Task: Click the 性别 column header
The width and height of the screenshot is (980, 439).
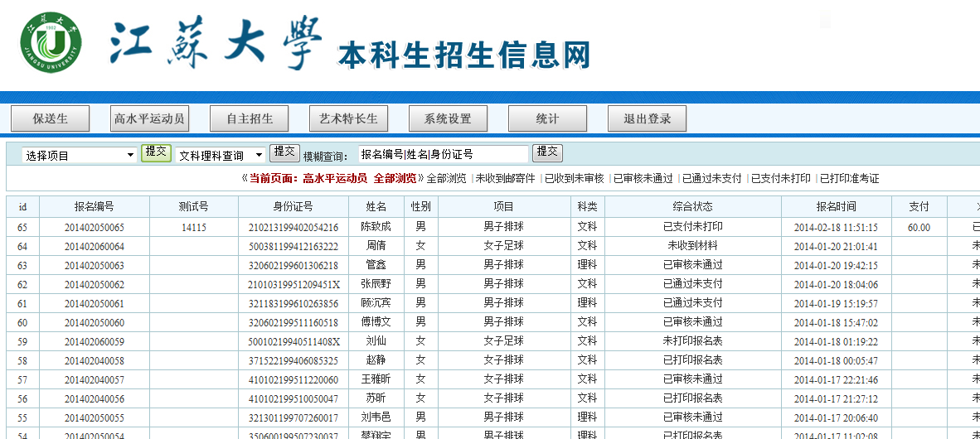Action: pos(420,207)
